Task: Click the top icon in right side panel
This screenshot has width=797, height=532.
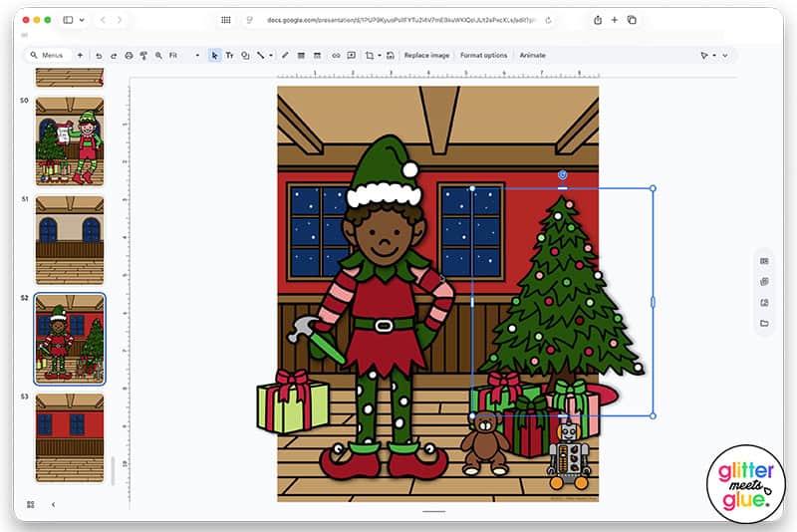Action: click(764, 261)
